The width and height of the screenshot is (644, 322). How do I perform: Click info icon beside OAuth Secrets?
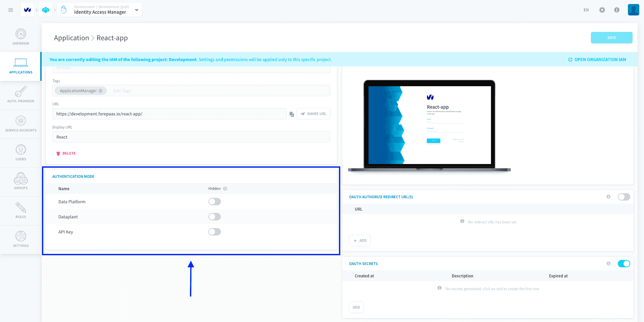(x=608, y=263)
